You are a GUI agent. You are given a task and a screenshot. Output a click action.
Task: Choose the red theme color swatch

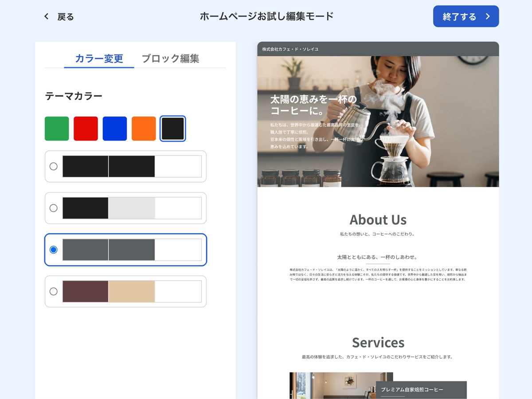[86, 129]
